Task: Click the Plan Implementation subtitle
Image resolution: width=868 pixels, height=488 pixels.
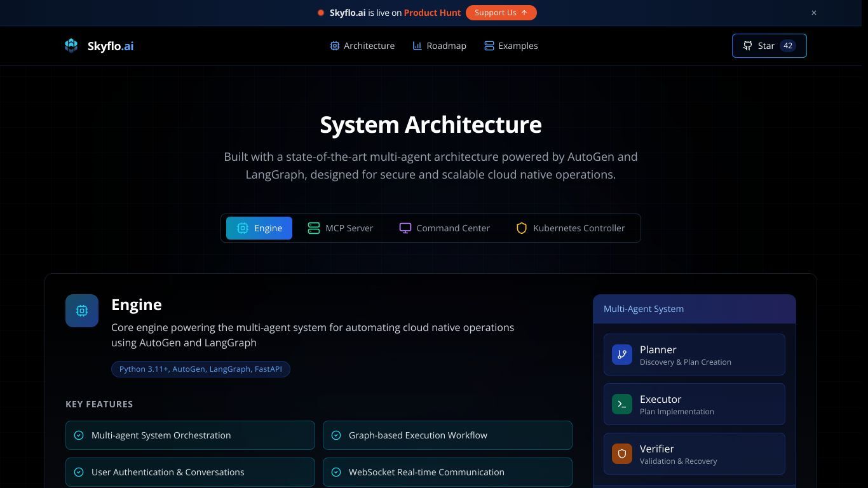Action: [x=677, y=412]
